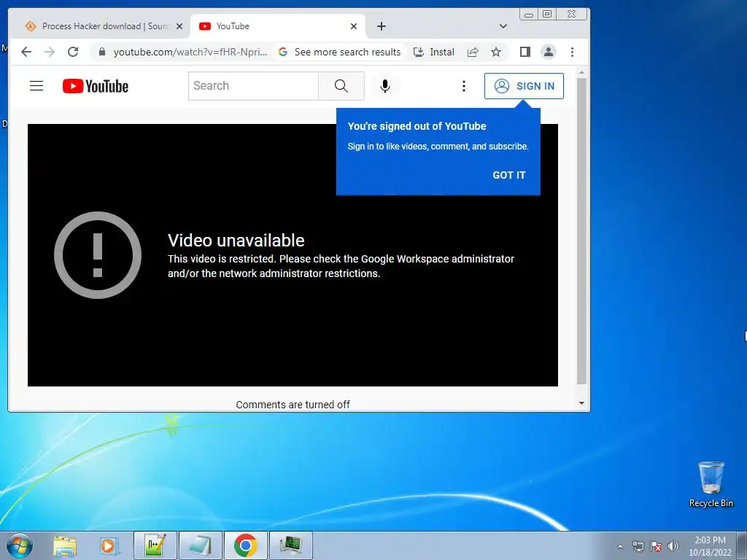The image size is (747, 560).
Task: Dismiss the tooltip with GOT IT
Action: [508, 175]
